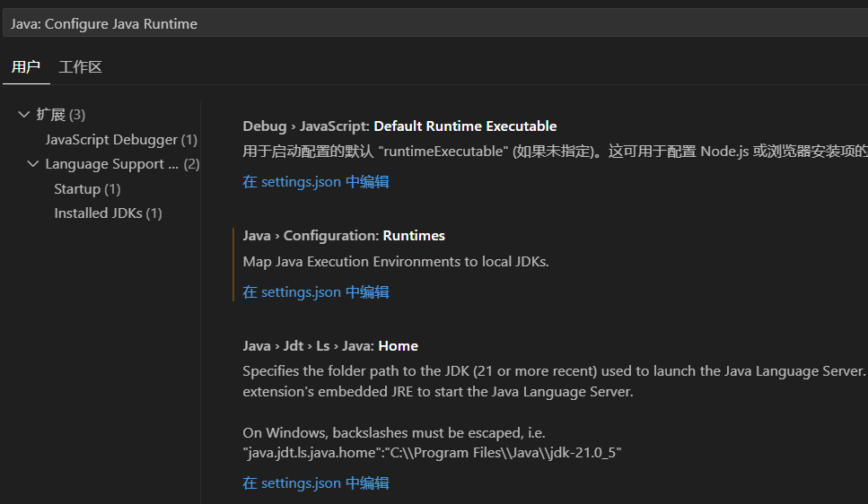
Task: Collapse the 扩展 (3) tree group
Action: (24, 115)
